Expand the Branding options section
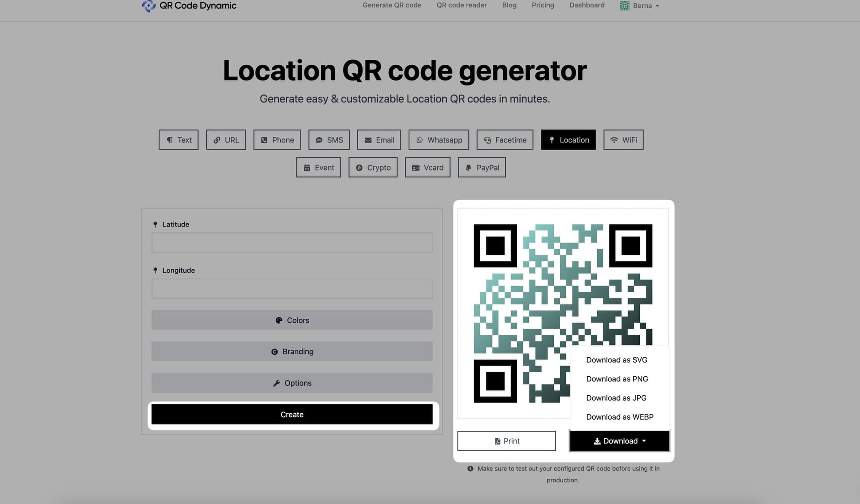 point(292,351)
